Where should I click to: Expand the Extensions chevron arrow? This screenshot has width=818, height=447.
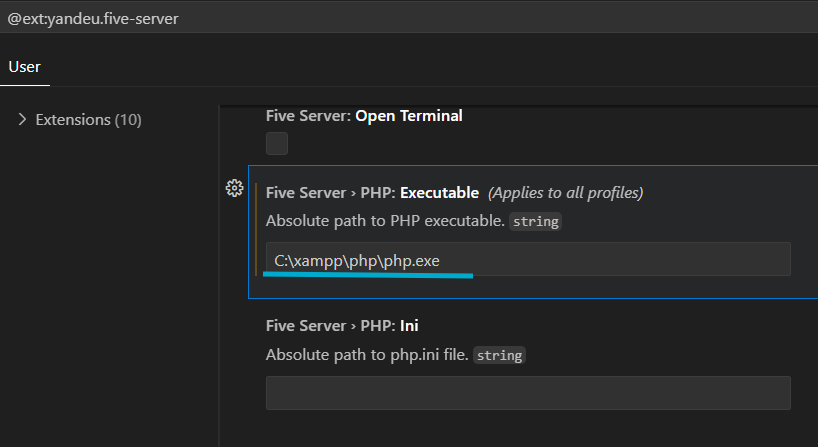[22, 119]
